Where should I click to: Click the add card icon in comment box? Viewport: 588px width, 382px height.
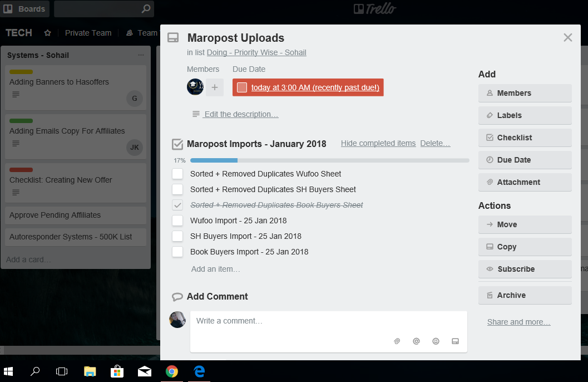pyautogui.click(x=455, y=341)
